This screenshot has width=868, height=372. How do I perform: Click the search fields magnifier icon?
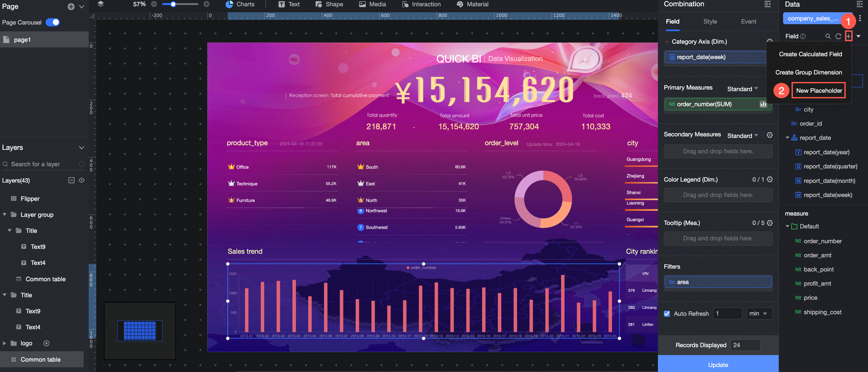[828, 36]
